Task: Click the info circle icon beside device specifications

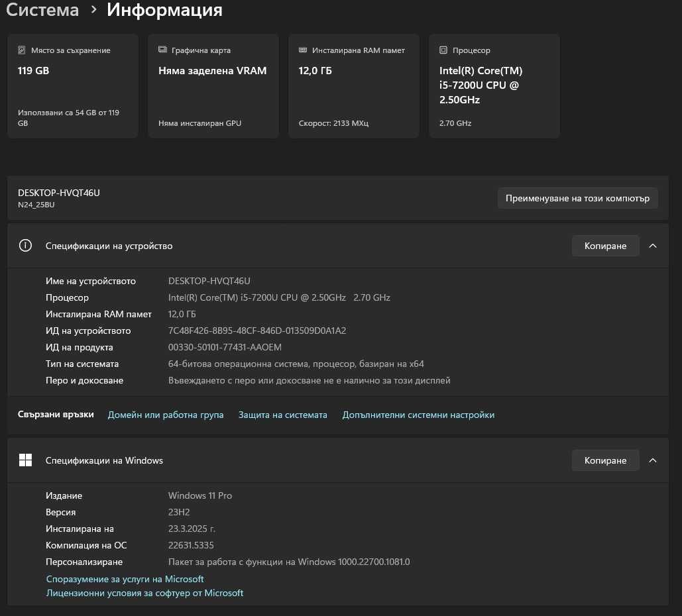Action: point(25,246)
